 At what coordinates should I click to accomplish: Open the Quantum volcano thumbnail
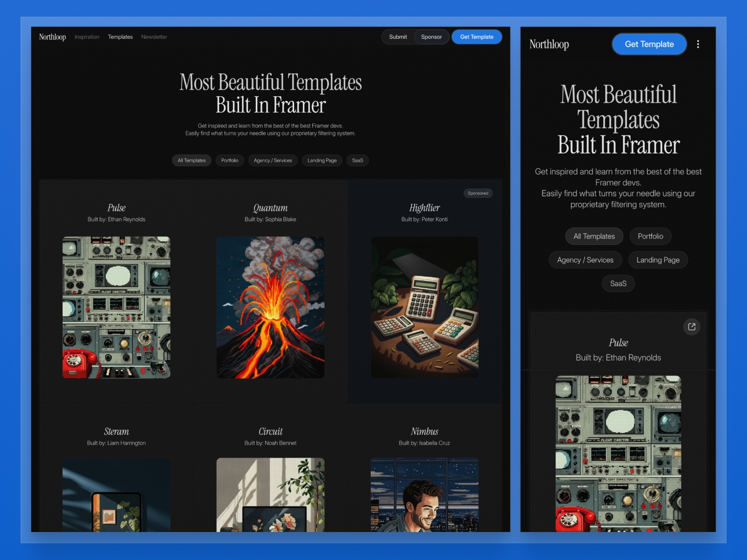[x=270, y=307]
